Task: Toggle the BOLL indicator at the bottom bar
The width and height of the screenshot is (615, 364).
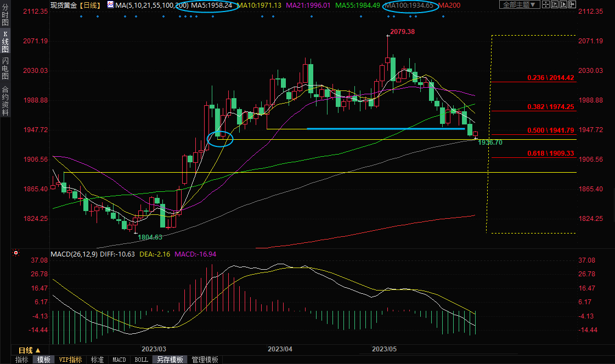Action: pos(141,360)
